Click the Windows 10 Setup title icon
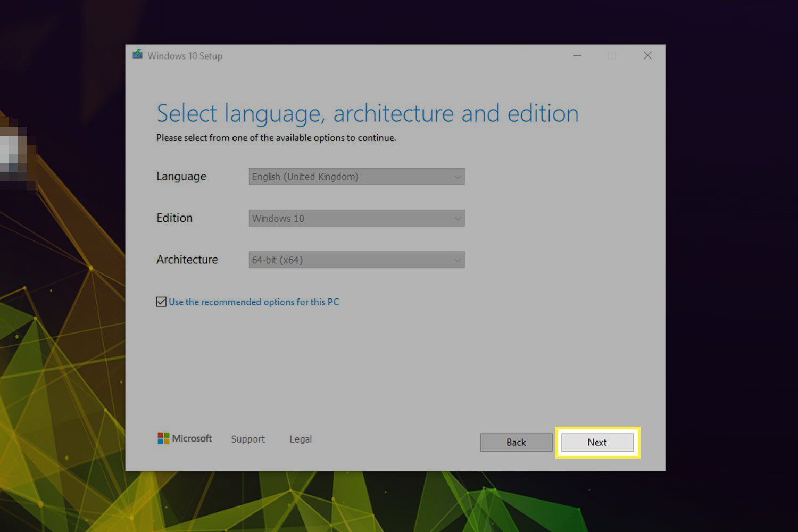The width and height of the screenshot is (798, 532). pos(138,55)
